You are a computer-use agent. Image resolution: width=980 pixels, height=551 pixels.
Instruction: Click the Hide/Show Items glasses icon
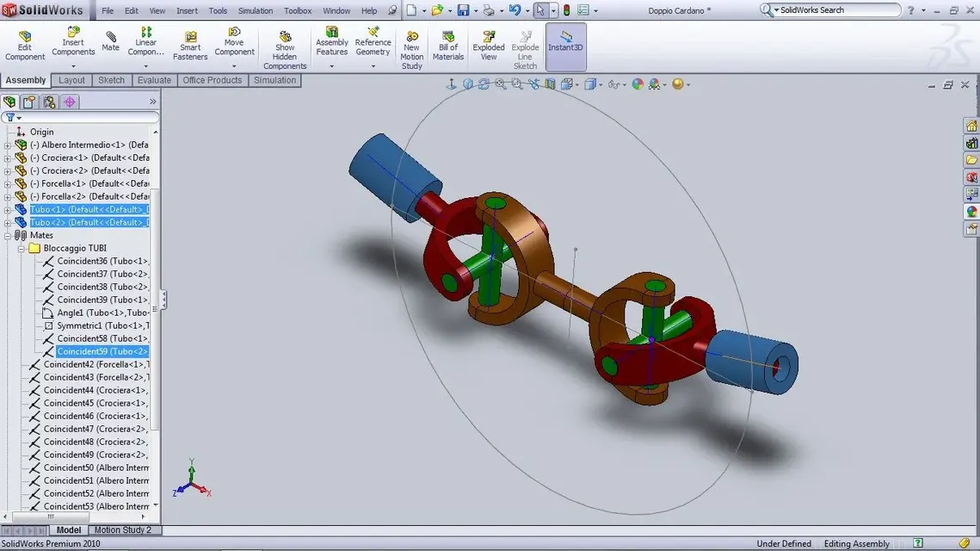(613, 84)
